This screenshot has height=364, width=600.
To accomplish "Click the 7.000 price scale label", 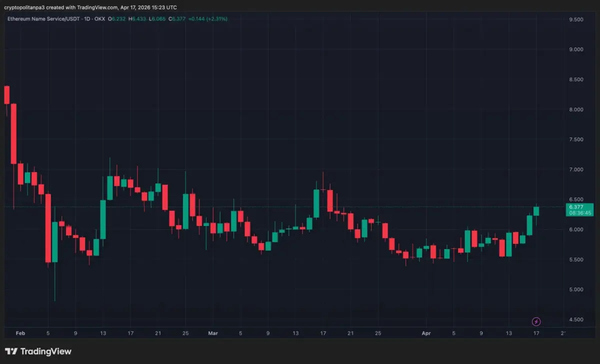I will coord(576,169).
